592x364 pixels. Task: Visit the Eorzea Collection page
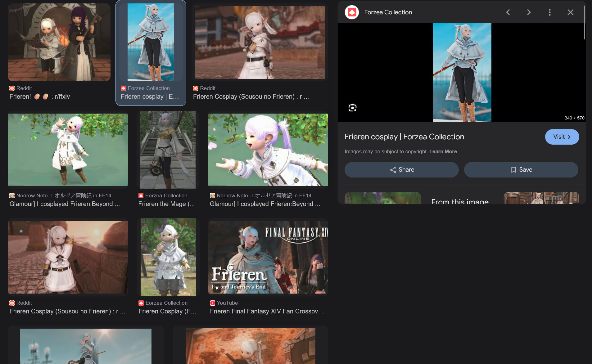click(x=562, y=137)
